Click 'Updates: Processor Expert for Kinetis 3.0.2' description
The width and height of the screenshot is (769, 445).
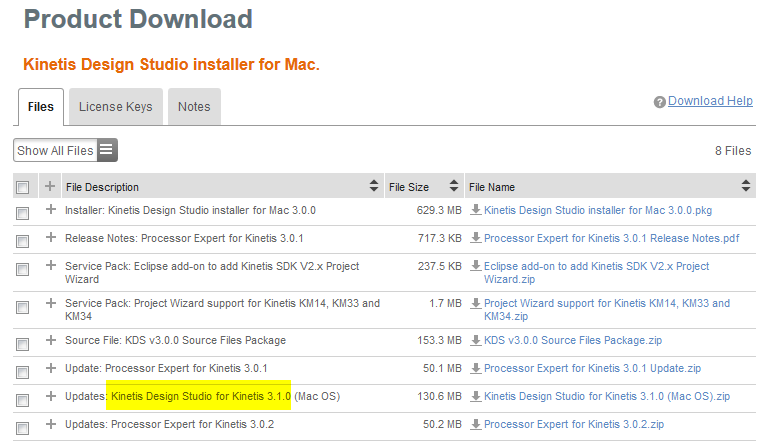169,424
